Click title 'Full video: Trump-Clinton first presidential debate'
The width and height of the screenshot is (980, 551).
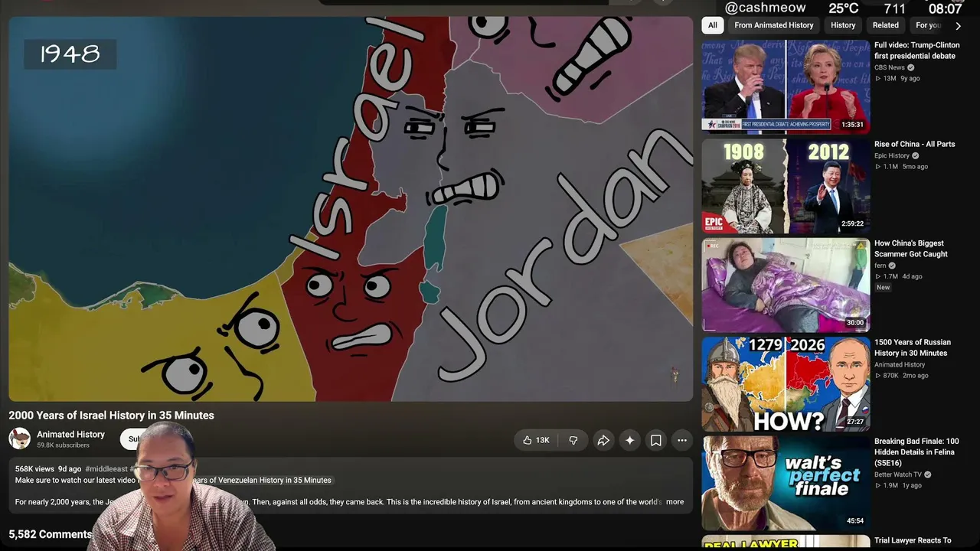click(x=917, y=51)
